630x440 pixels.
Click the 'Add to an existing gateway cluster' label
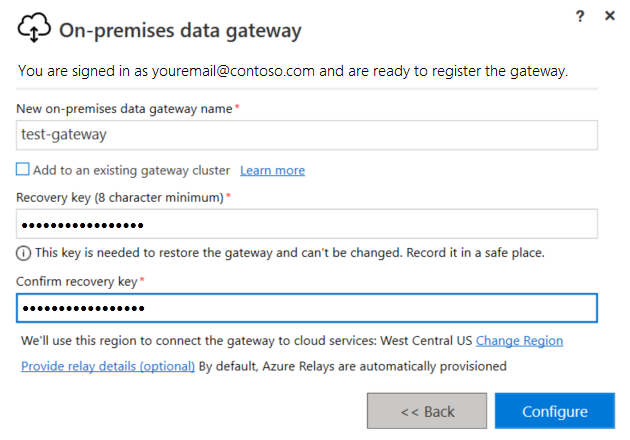pyautogui.click(x=131, y=170)
